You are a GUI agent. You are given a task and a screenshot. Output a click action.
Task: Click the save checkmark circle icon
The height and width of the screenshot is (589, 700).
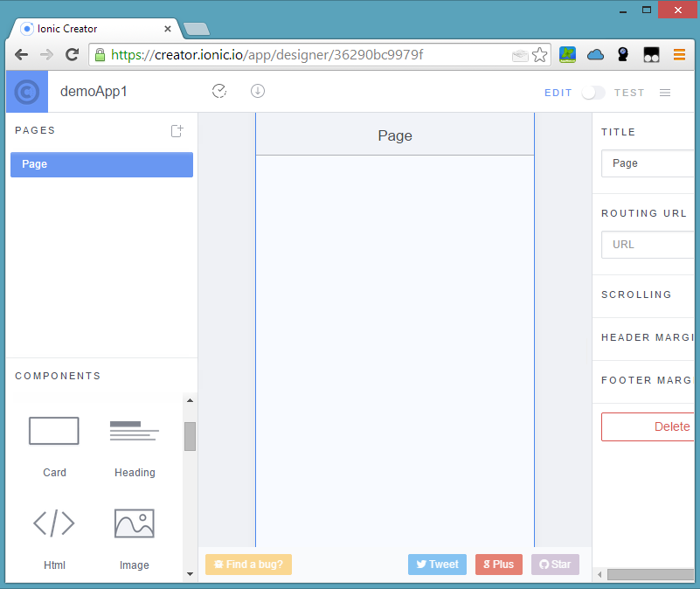point(219,91)
